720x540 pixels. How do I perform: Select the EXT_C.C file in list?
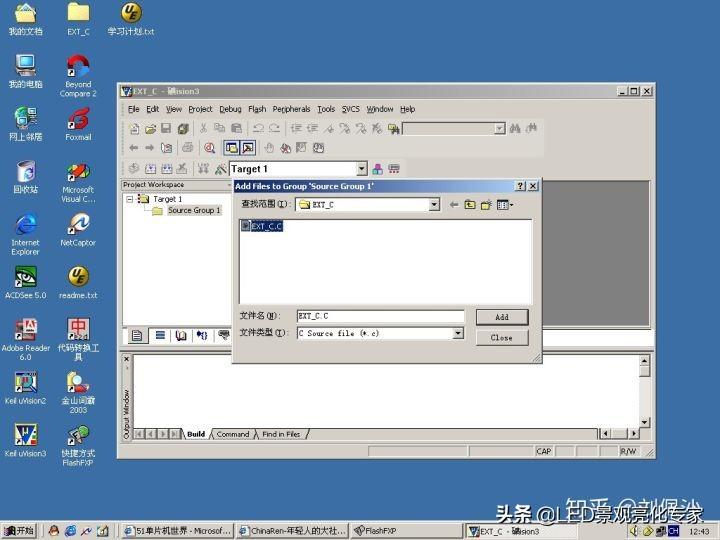pos(262,226)
